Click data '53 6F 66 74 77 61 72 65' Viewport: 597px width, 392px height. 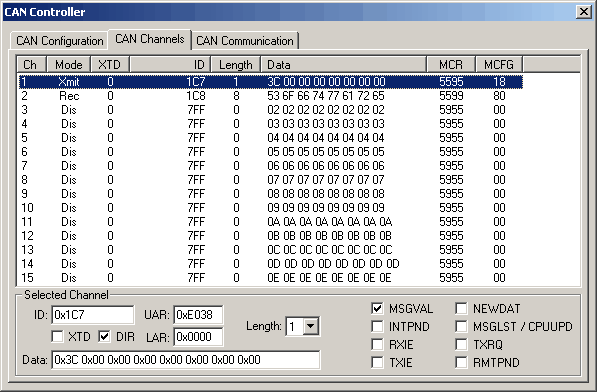326,96
